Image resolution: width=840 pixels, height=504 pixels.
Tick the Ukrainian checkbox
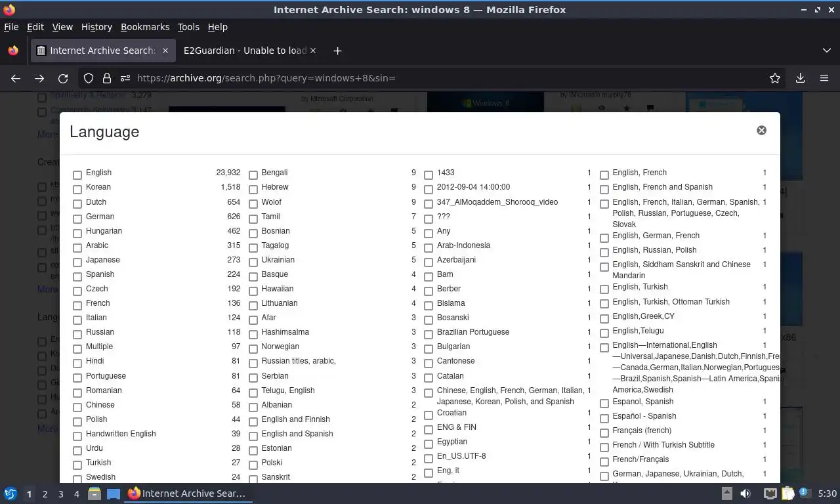click(253, 261)
